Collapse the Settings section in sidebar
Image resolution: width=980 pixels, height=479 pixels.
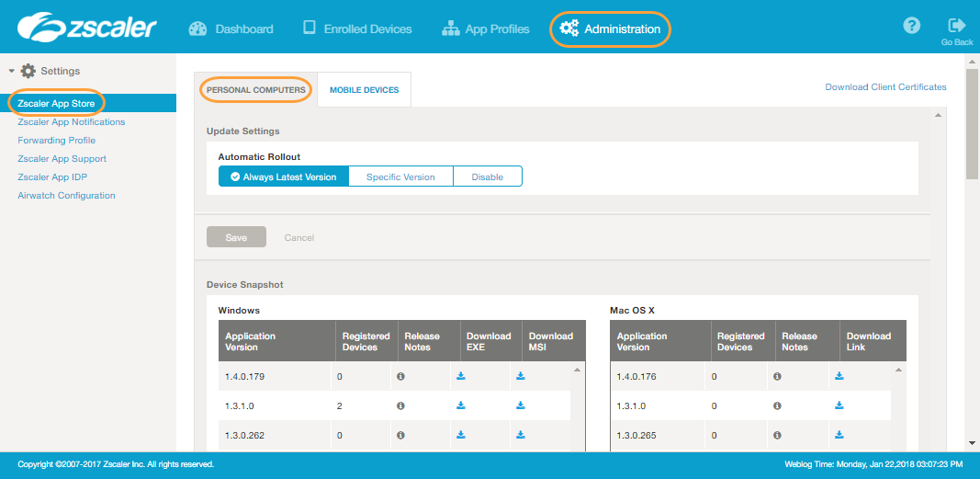point(11,71)
